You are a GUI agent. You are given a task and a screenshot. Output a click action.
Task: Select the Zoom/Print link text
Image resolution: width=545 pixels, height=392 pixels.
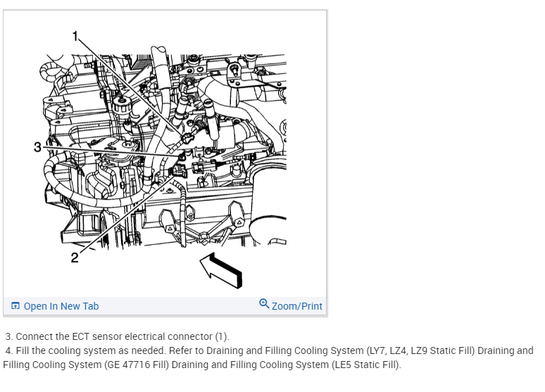[297, 306]
